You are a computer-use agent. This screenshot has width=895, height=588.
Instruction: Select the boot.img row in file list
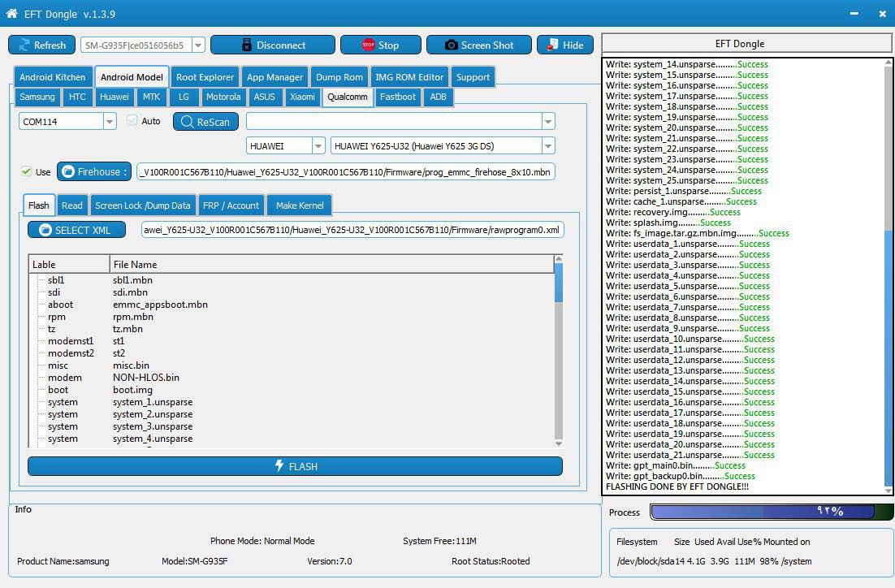pos(132,390)
